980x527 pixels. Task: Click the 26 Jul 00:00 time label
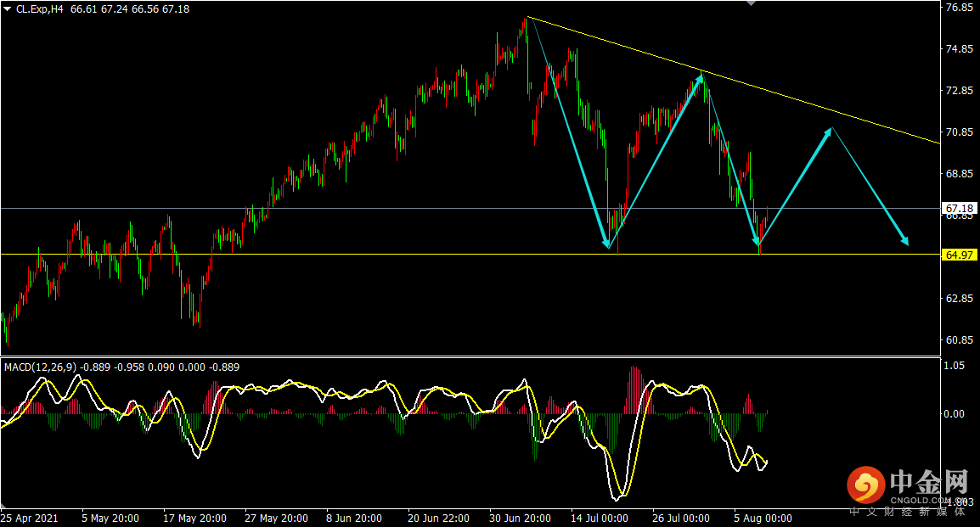coord(680,519)
